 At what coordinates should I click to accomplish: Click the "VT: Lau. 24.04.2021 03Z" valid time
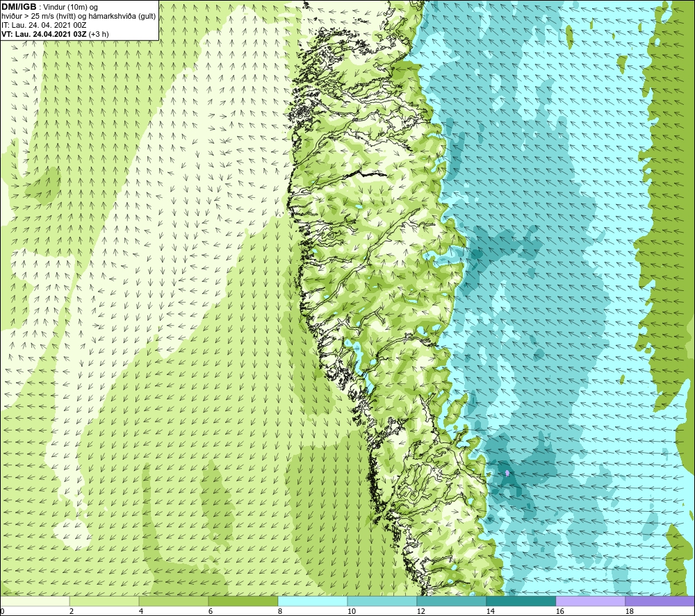(x=44, y=34)
